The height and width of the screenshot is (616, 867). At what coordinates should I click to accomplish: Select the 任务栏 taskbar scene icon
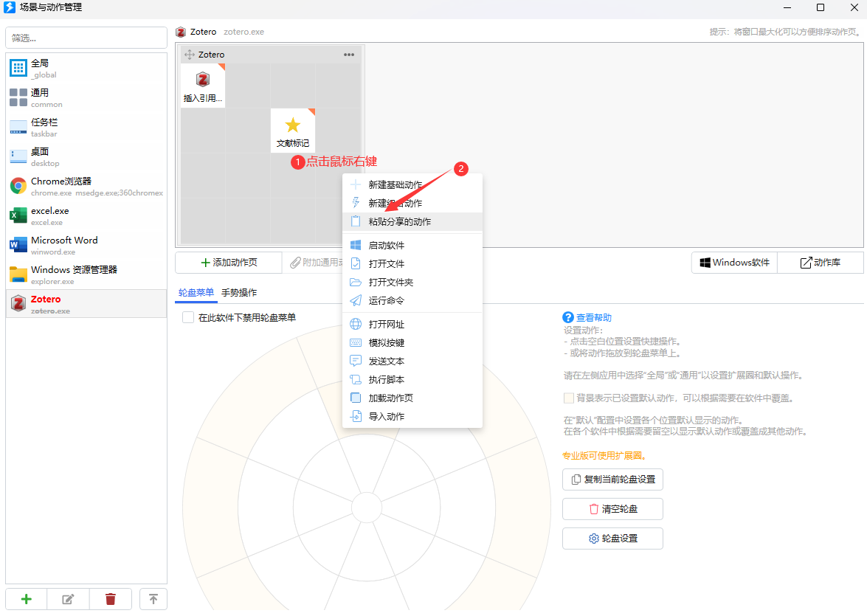click(x=18, y=127)
